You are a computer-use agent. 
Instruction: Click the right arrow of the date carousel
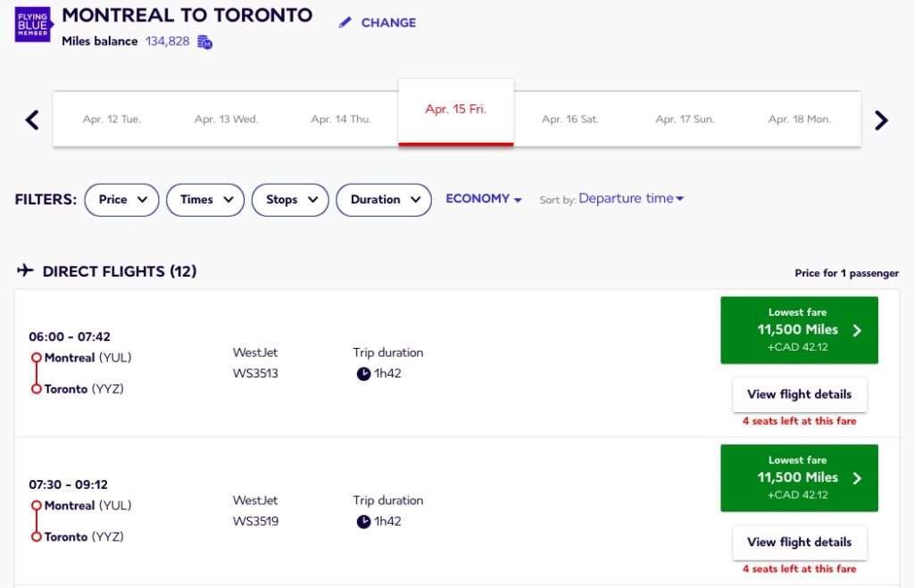[x=883, y=118]
